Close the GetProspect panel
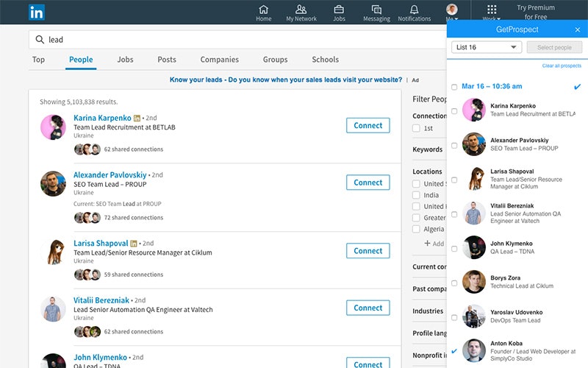The height and width of the screenshot is (368, 588). coord(578,29)
